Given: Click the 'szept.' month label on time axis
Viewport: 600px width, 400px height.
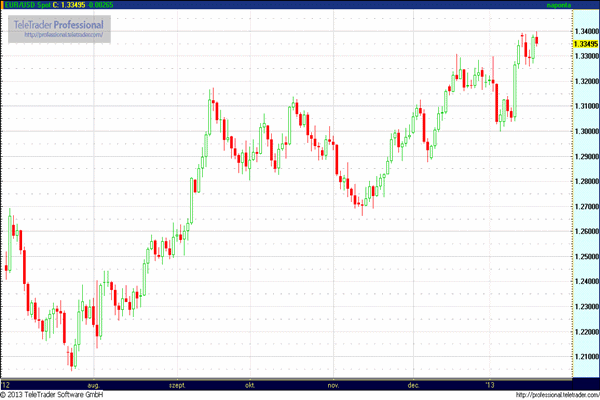Looking at the screenshot, I should 177,385.
